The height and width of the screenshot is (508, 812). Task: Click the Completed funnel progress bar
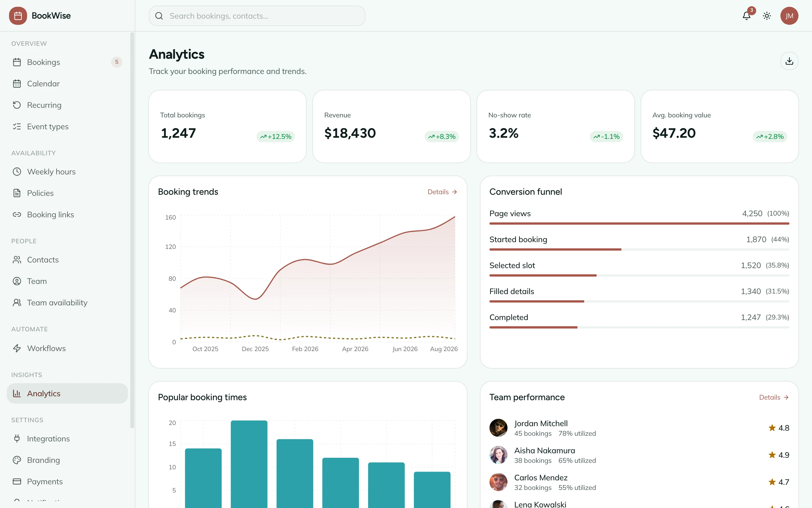coord(639,327)
